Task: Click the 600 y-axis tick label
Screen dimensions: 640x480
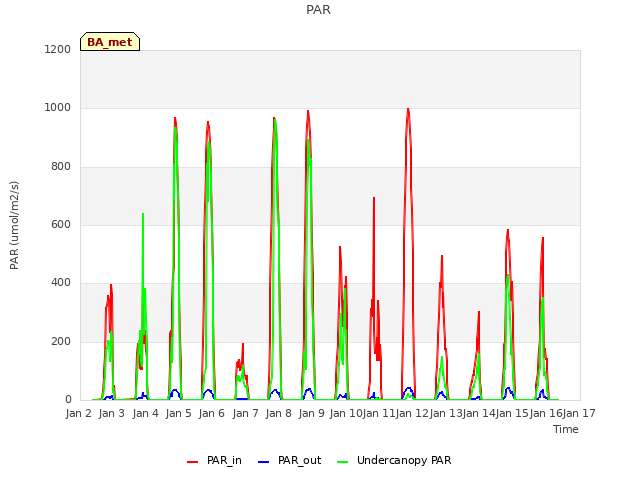Action: pyautogui.click(x=61, y=224)
